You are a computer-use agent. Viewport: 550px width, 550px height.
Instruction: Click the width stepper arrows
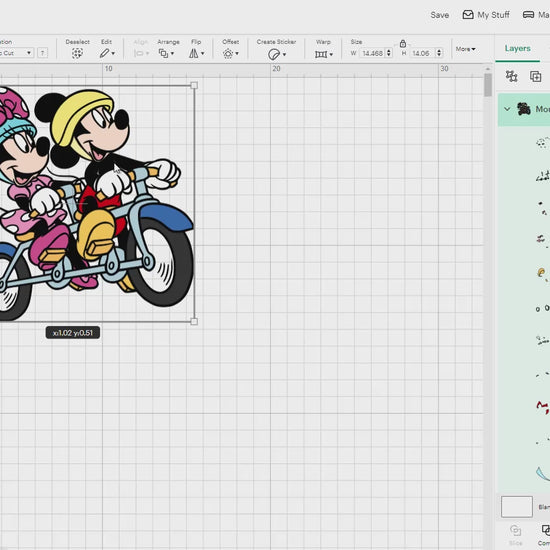coord(389,53)
